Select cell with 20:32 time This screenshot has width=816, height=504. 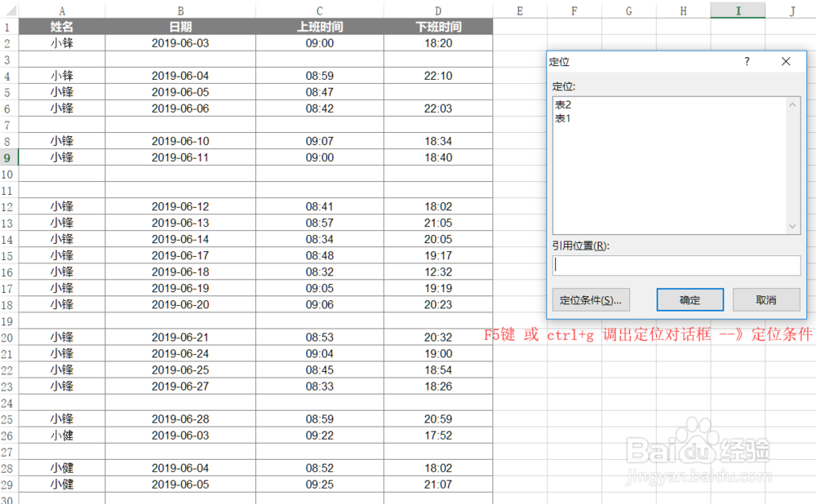pyautogui.click(x=438, y=337)
